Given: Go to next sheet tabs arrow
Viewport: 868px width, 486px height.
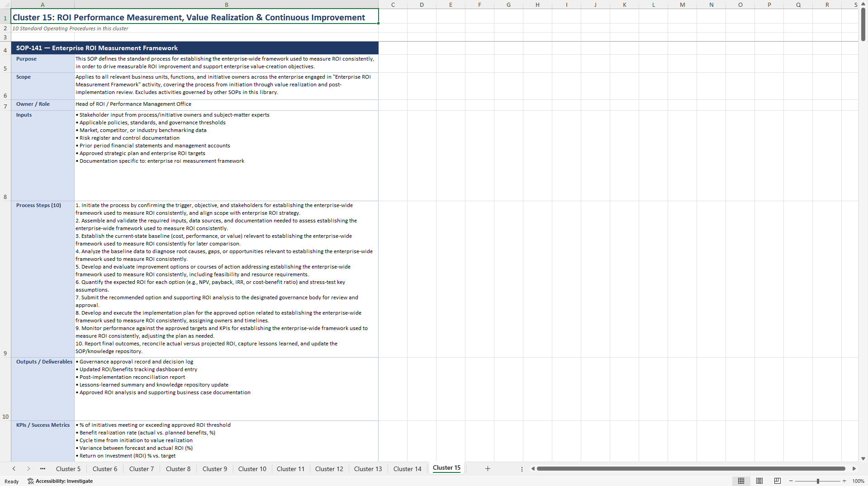Looking at the screenshot, I should tap(28, 469).
